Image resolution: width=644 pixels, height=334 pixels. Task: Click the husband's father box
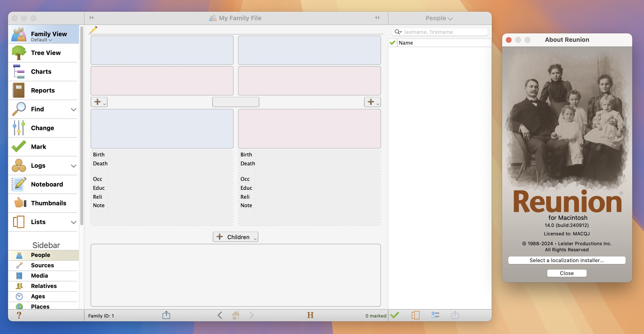click(162, 50)
